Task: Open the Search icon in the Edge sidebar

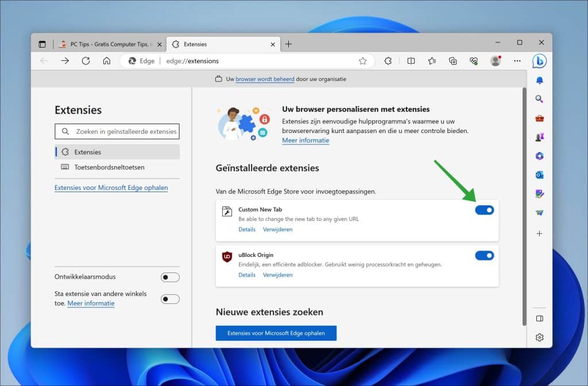Action: click(539, 99)
